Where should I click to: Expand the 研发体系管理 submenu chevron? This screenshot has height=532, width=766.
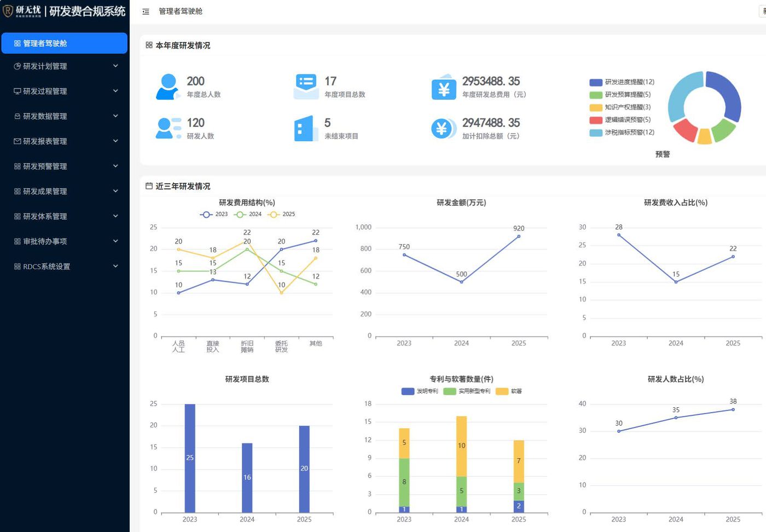coord(115,216)
